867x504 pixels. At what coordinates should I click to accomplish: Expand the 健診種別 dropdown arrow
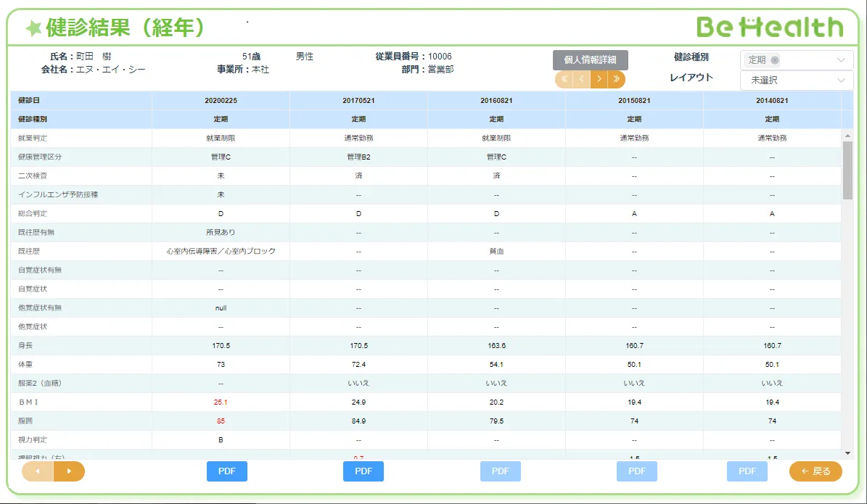coord(841,60)
